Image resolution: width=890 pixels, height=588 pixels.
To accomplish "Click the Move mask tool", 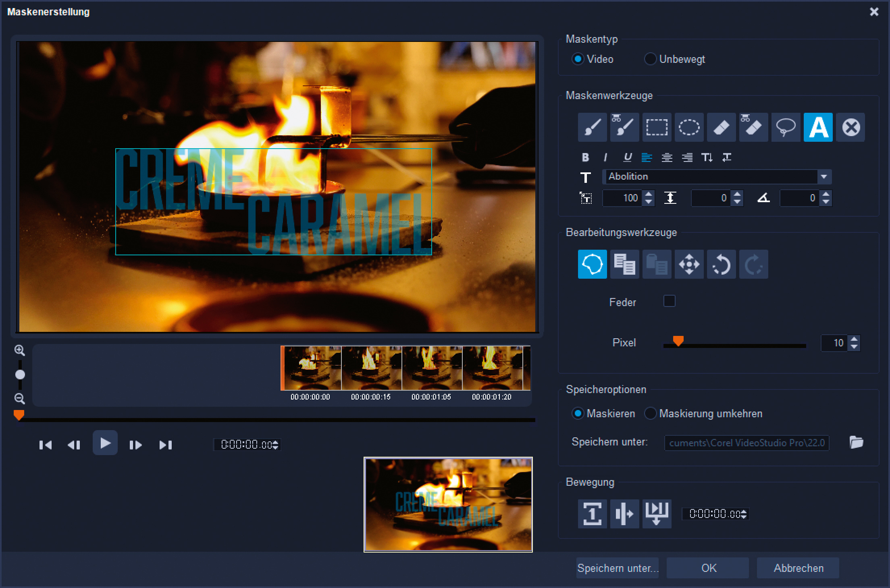I will (689, 265).
